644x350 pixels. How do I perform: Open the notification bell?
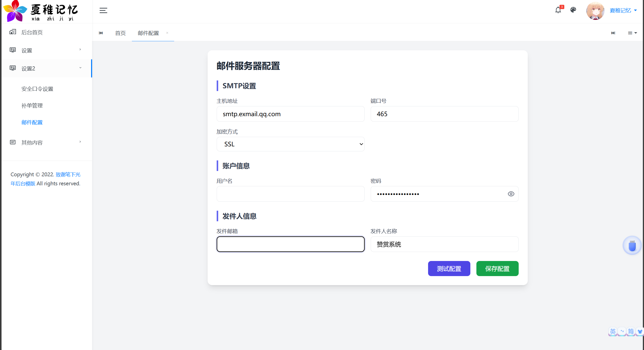pyautogui.click(x=558, y=10)
